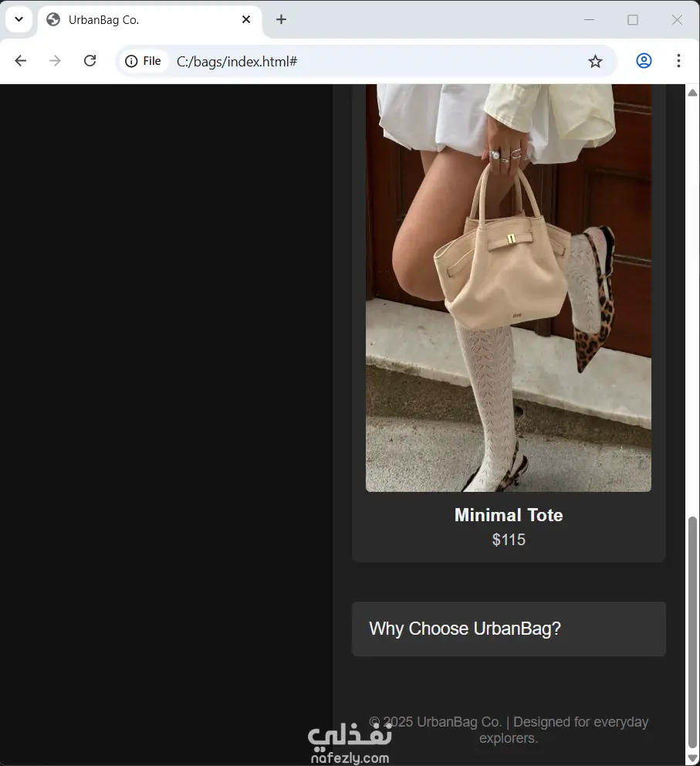Reload the page with the refresh icon
The image size is (700, 766).
pos(90,61)
